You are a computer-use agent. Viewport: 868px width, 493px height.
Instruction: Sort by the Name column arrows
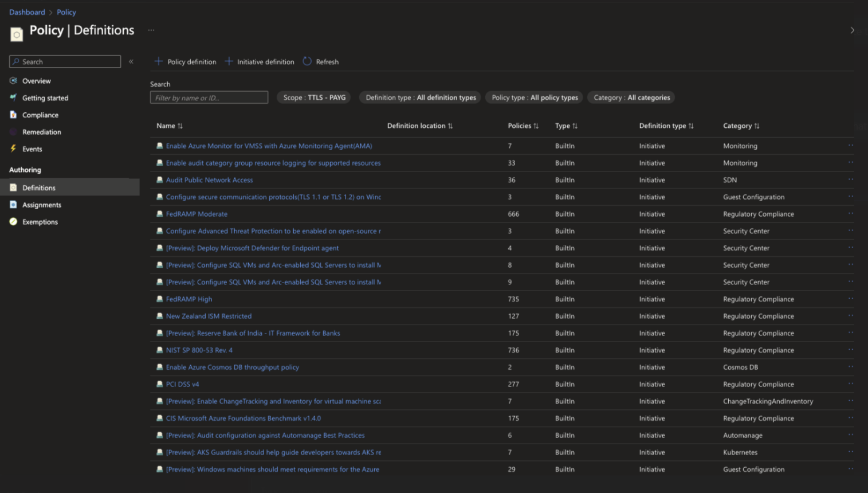click(180, 126)
